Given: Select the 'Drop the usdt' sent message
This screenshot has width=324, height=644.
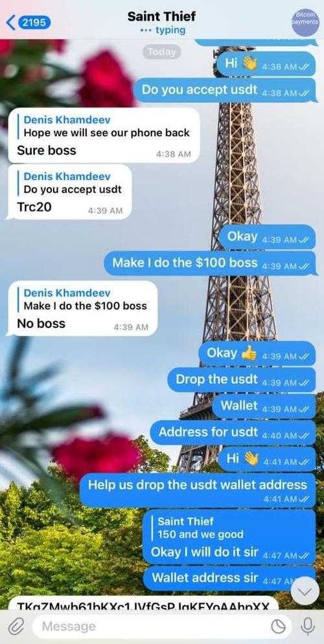Looking at the screenshot, I should pos(242,380).
